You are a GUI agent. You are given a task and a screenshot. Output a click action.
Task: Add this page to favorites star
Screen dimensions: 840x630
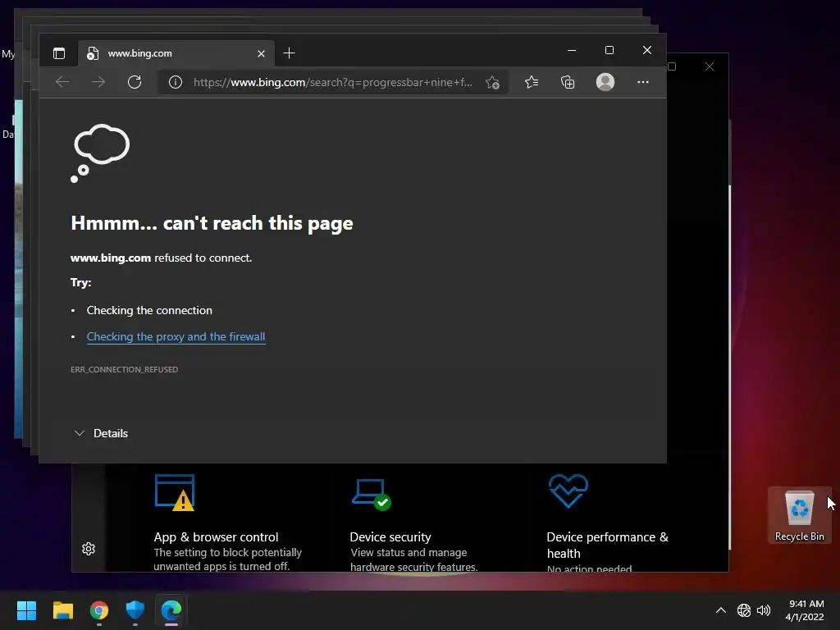click(x=492, y=83)
